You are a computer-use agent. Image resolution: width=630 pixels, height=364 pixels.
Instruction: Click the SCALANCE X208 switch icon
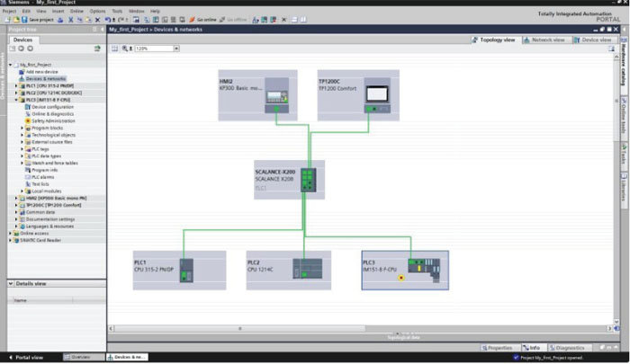point(308,180)
